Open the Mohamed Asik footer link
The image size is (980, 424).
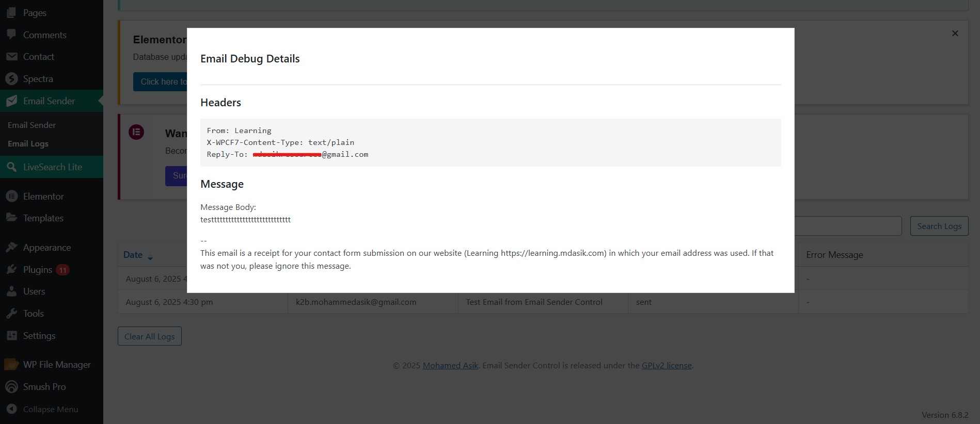click(x=450, y=365)
